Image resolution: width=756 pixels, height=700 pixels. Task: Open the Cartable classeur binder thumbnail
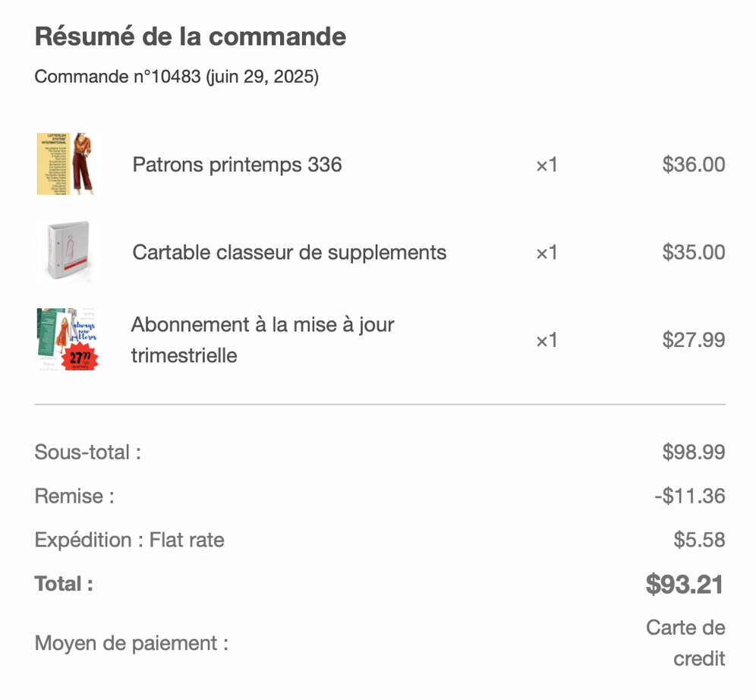point(67,251)
